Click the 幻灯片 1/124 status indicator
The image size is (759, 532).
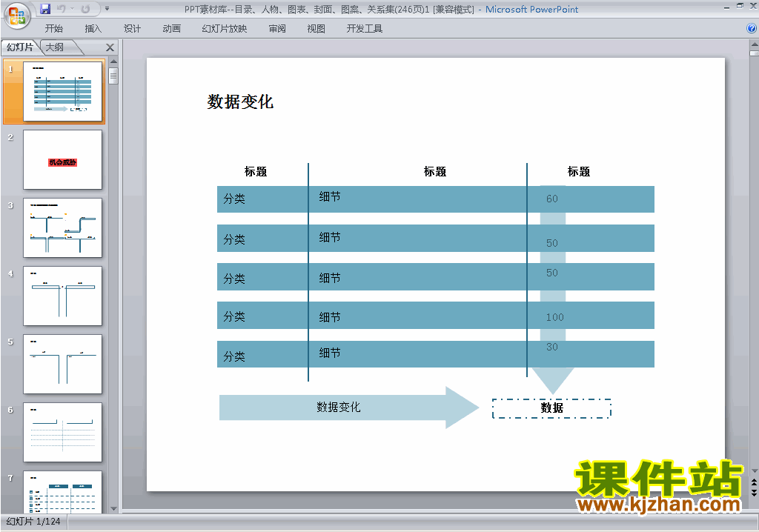click(x=33, y=522)
